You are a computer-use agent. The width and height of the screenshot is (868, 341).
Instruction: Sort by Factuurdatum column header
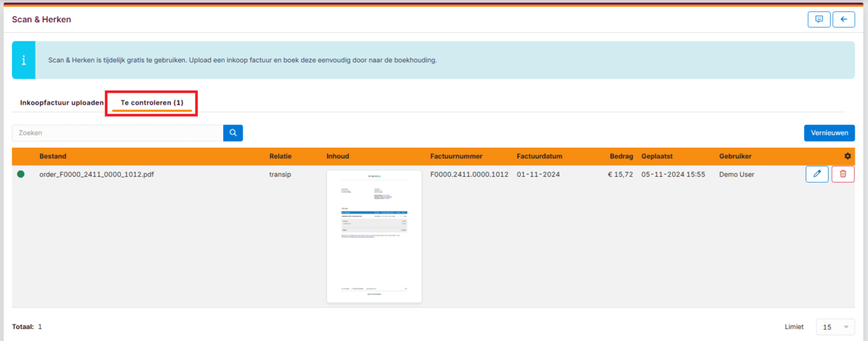[540, 156]
